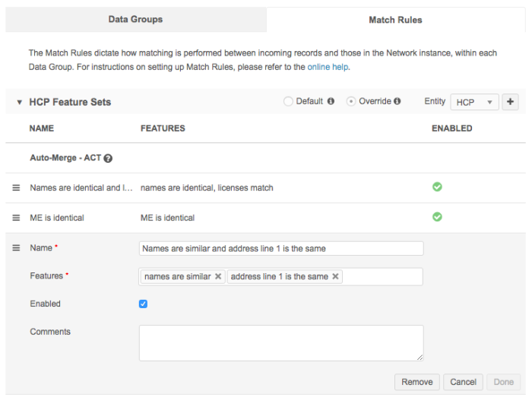
Task: Collapse the HCP Feature Sets section
Action: [19, 102]
